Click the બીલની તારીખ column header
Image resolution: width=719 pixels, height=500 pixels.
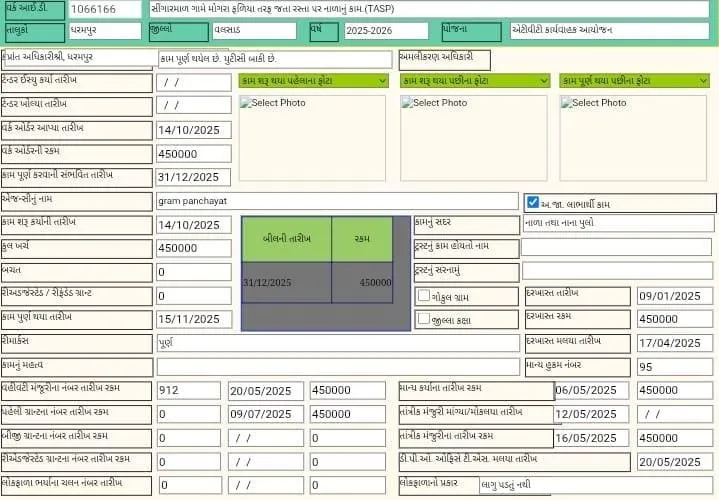[x=287, y=239]
